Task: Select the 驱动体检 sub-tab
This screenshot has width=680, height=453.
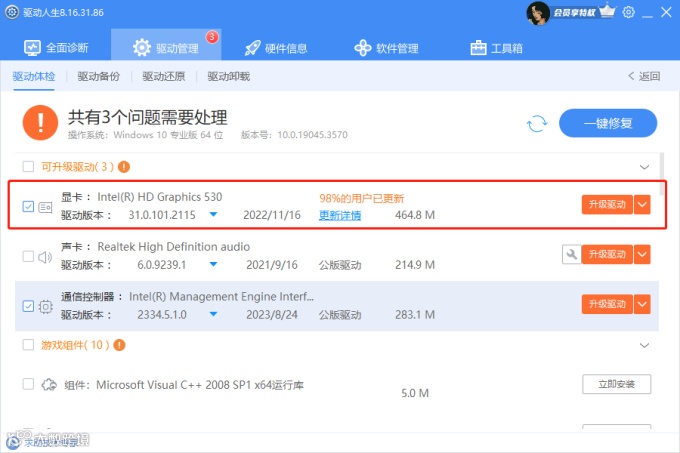Action: (x=34, y=77)
